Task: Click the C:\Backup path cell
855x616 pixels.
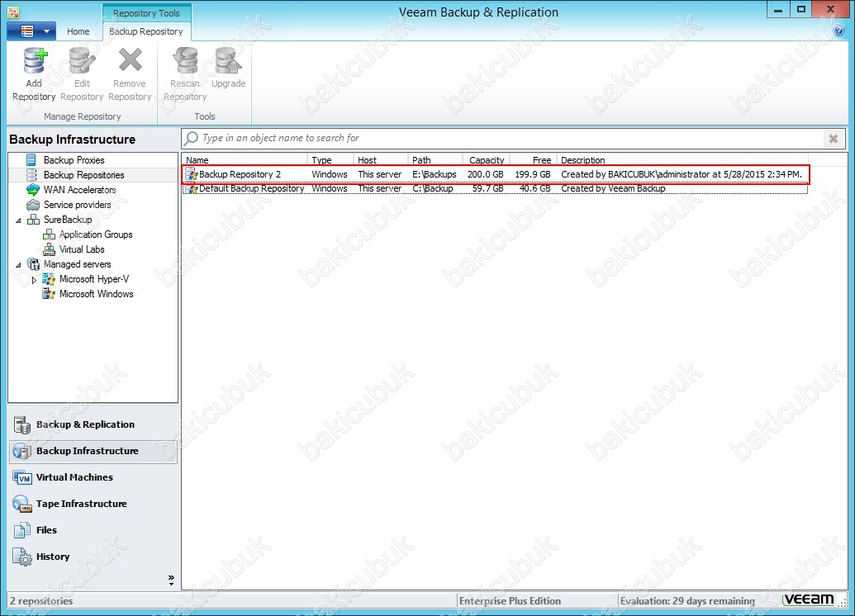Action: [x=432, y=188]
